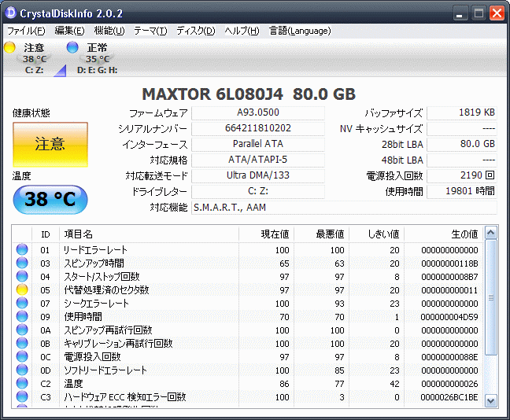This screenshot has width=510, height=420.
Task: Click the status icon for C3 ハードウェア ECC
Action: pyautogui.click(x=22, y=396)
